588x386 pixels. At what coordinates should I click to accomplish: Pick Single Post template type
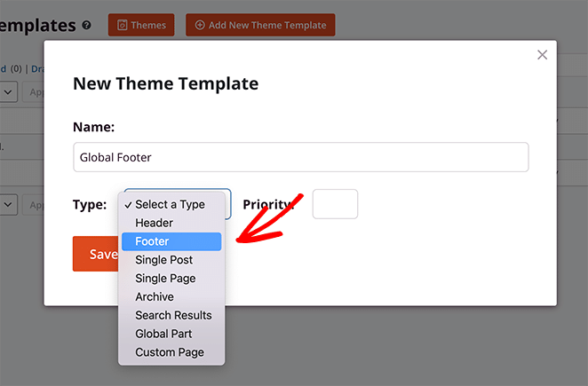163,260
